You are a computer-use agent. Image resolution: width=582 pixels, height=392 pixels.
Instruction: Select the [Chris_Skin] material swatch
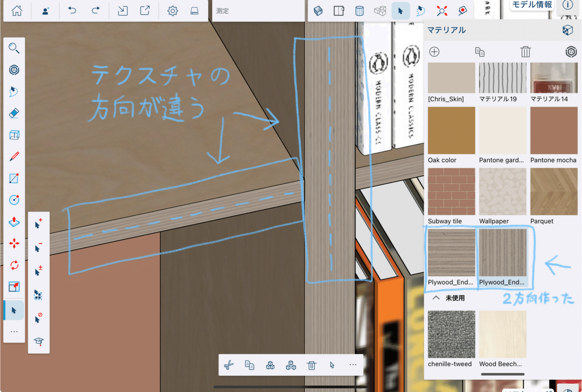pos(452,78)
